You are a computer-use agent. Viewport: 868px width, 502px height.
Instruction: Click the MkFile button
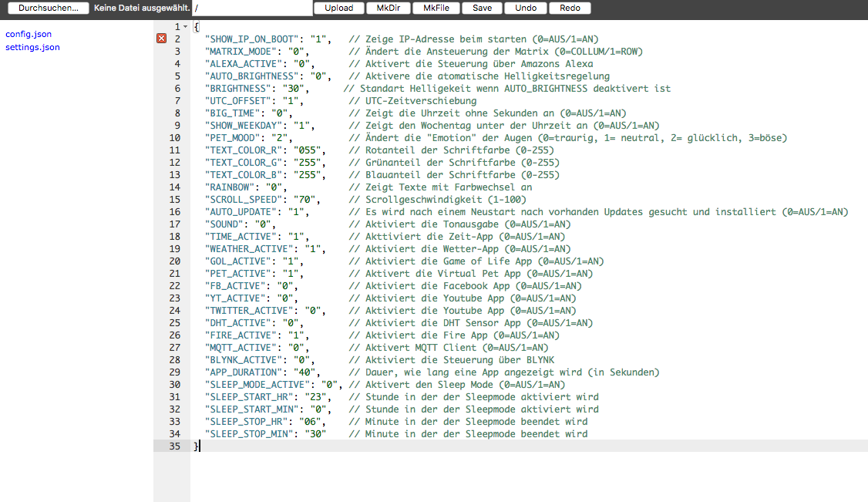[436, 8]
